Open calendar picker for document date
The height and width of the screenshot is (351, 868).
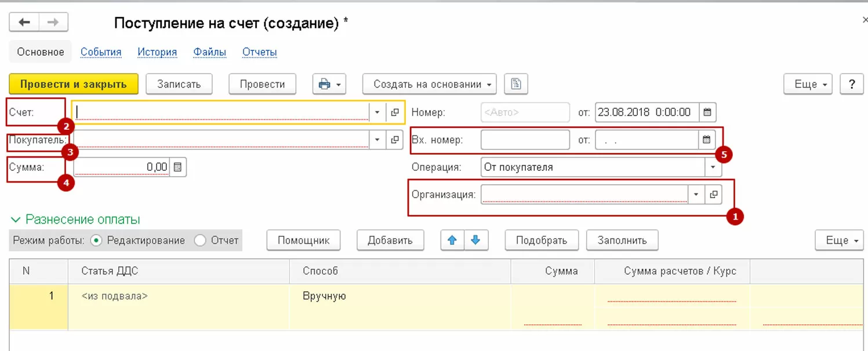(707, 112)
